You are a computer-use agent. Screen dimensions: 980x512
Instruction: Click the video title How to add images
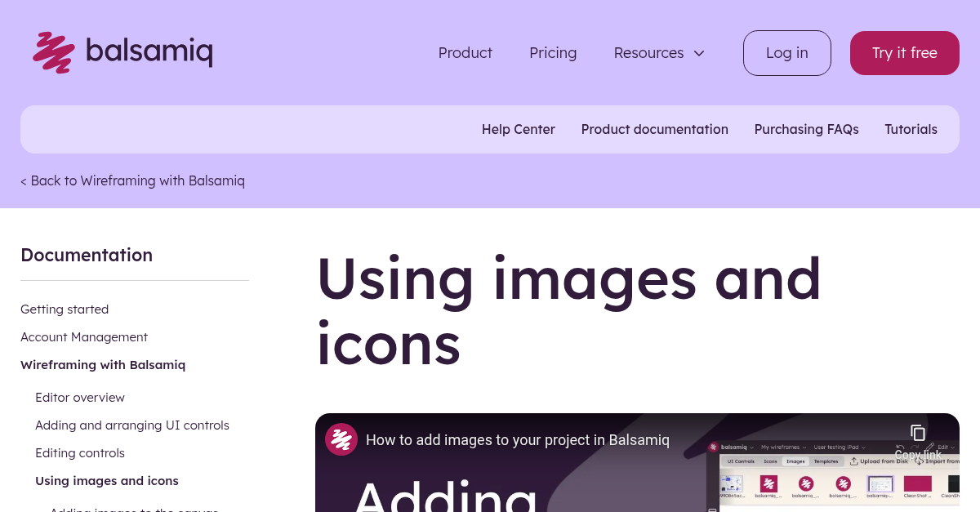tap(518, 440)
